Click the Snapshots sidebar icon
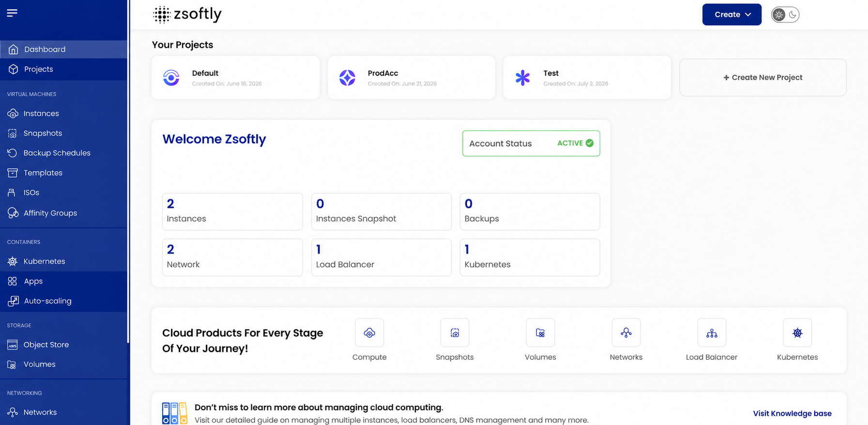 coord(13,133)
